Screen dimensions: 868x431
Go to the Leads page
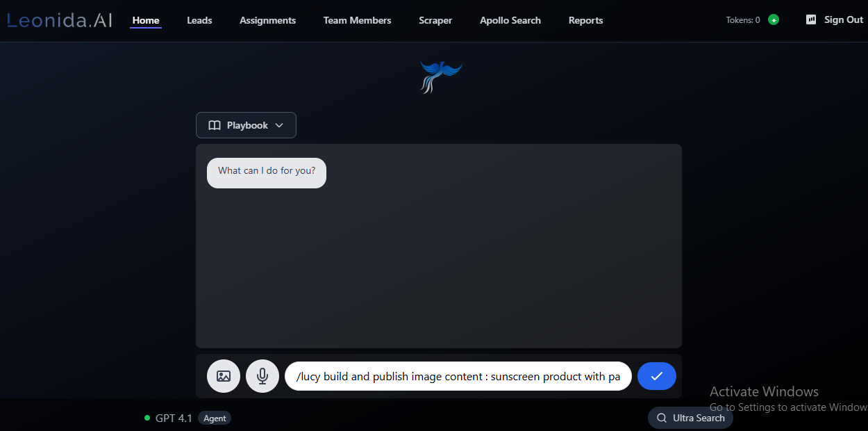point(199,20)
